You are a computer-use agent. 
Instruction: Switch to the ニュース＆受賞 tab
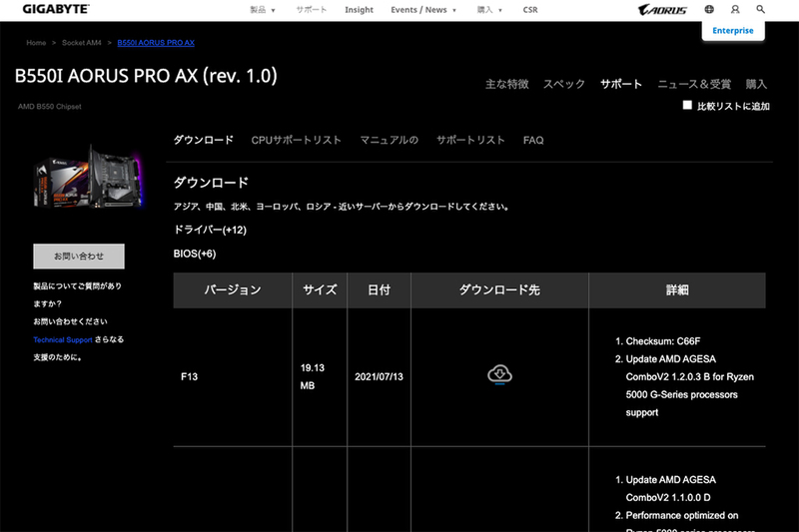pyautogui.click(x=694, y=84)
